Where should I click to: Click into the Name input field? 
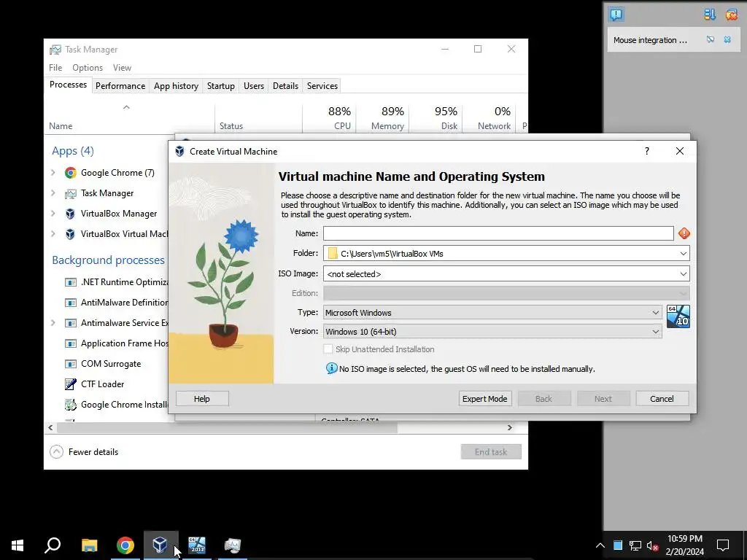(x=498, y=233)
